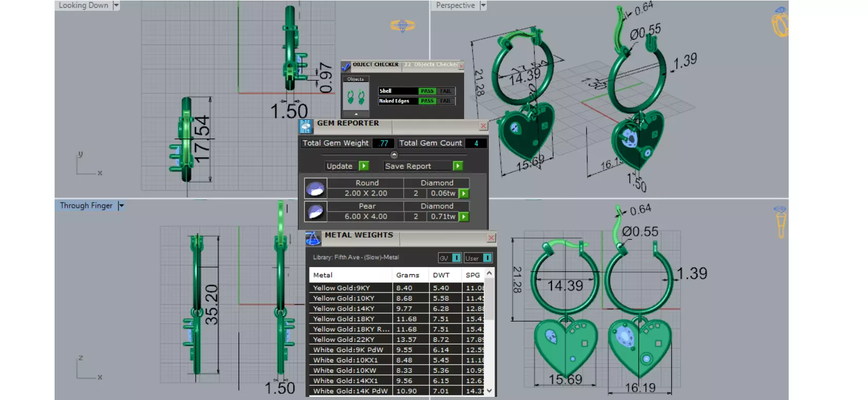Click the Gem Reporter panel icon
Viewport: 868px width, 400px height.
(305, 126)
